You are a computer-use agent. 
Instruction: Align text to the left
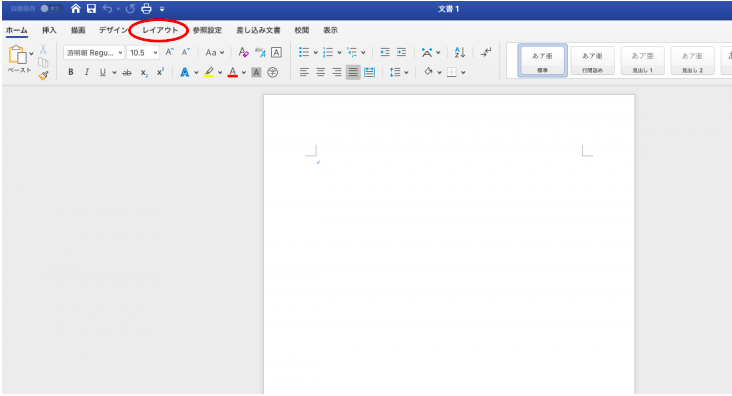click(304, 72)
